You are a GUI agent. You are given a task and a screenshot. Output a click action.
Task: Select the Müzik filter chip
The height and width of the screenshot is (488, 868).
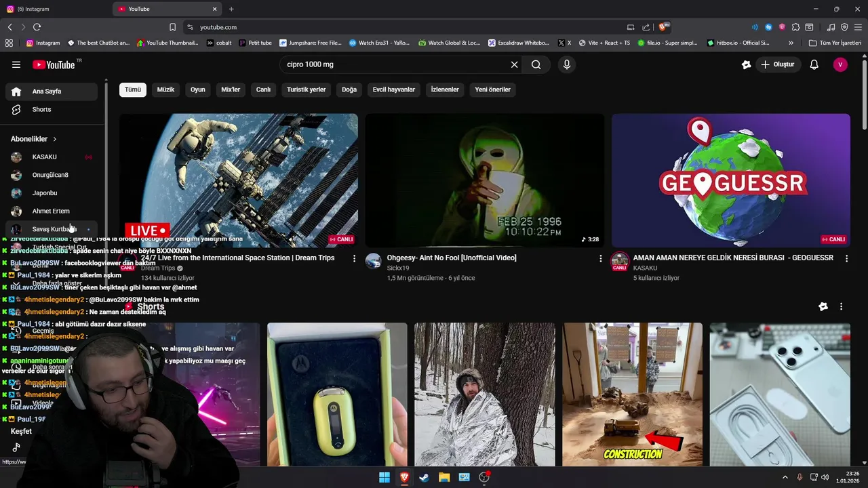[166, 89]
